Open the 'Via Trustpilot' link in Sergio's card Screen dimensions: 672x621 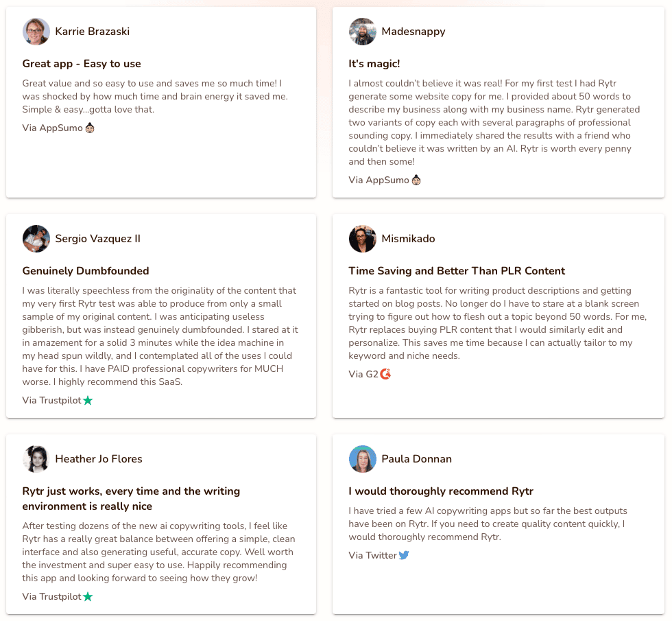(x=58, y=401)
